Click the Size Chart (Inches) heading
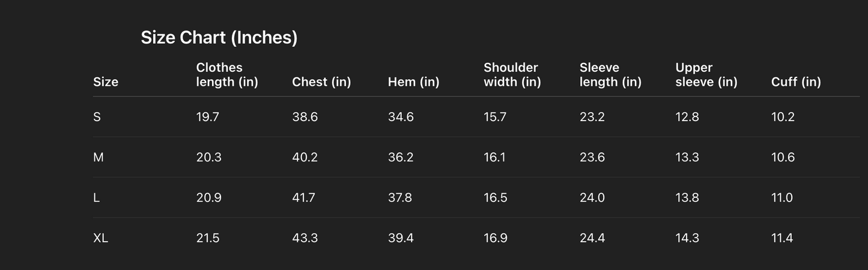The image size is (868, 270). pos(219,38)
